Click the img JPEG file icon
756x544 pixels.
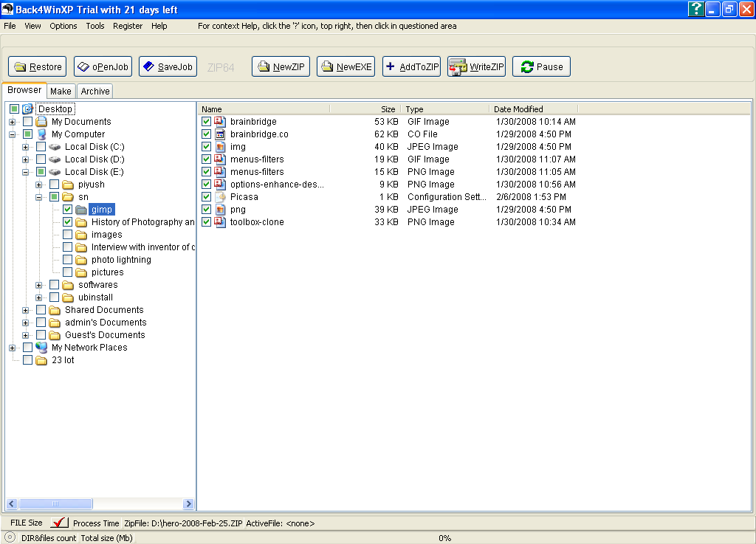(220, 146)
